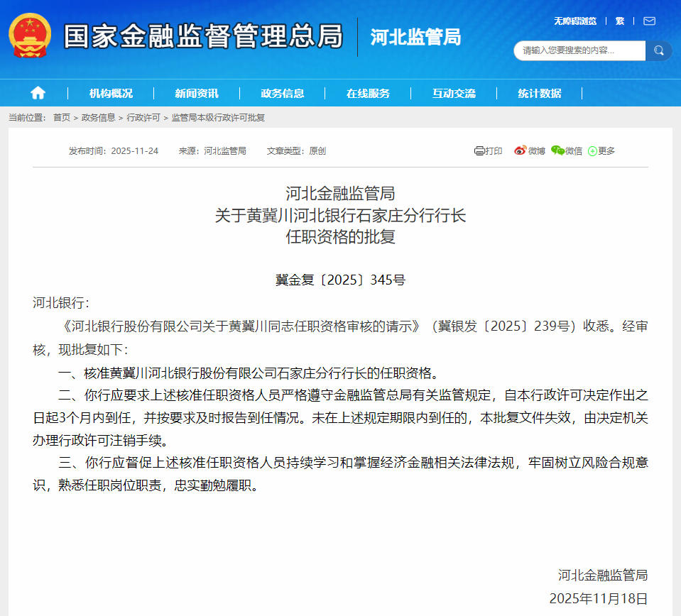Open the home icon in navigation bar
The height and width of the screenshot is (616, 681).
coord(38,93)
